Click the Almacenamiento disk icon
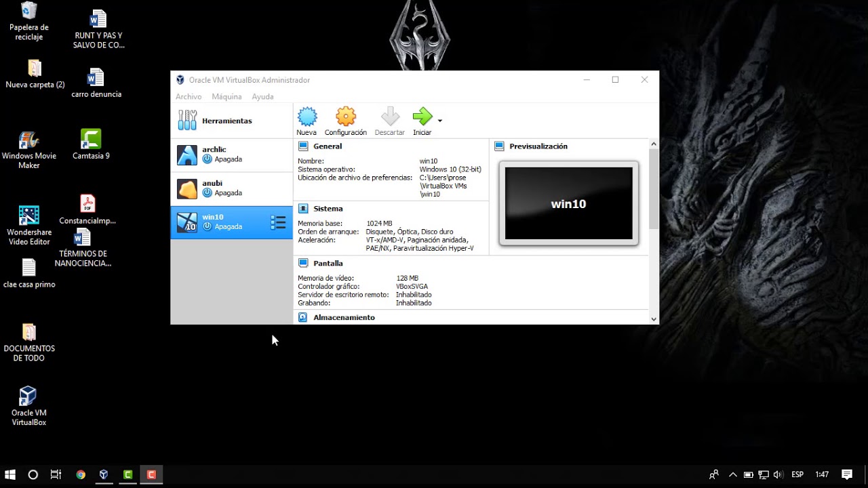Viewport: 868px width, 488px height. (303, 317)
